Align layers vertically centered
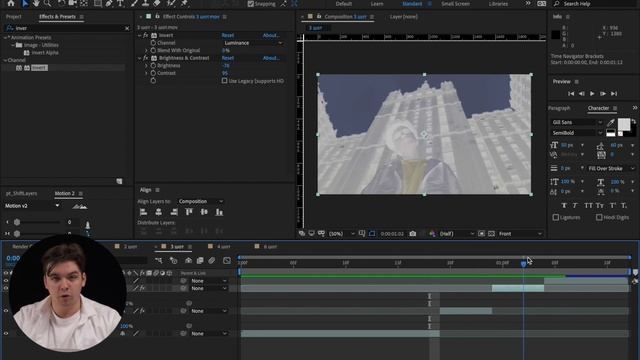The height and width of the screenshot is (360, 640). [204, 212]
